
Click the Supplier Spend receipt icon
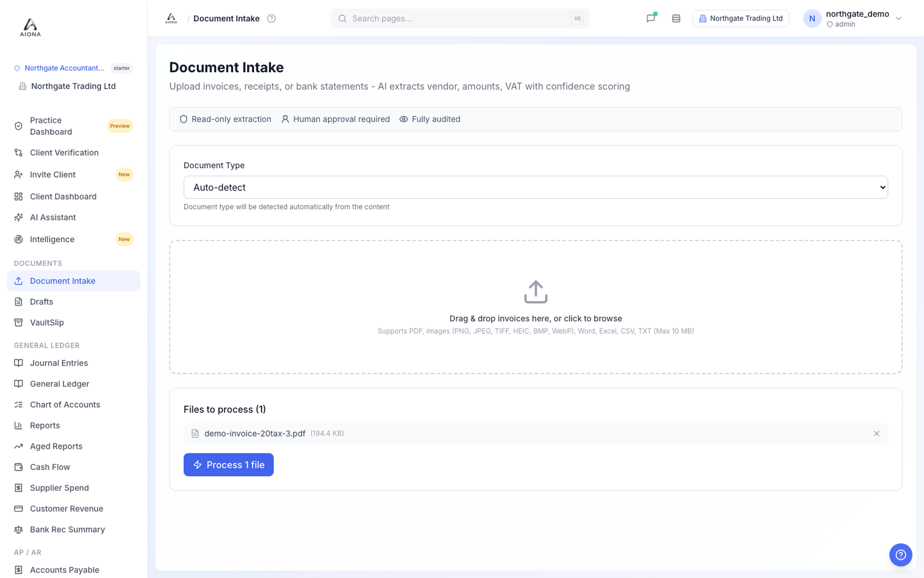pos(18,488)
